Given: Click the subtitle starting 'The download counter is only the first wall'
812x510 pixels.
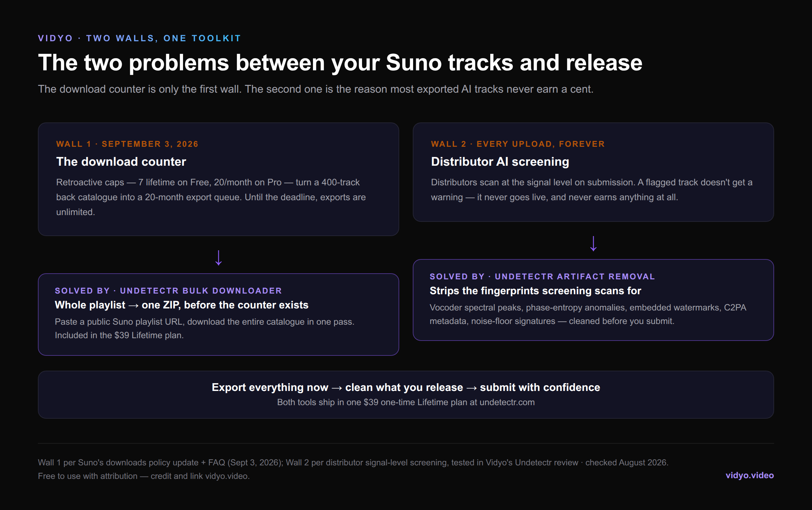Looking at the screenshot, I should coord(316,89).
